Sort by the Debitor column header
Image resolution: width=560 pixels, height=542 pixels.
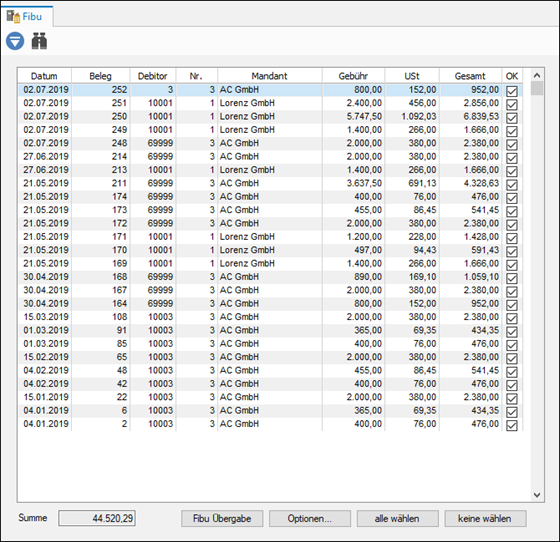click(153, 76)
